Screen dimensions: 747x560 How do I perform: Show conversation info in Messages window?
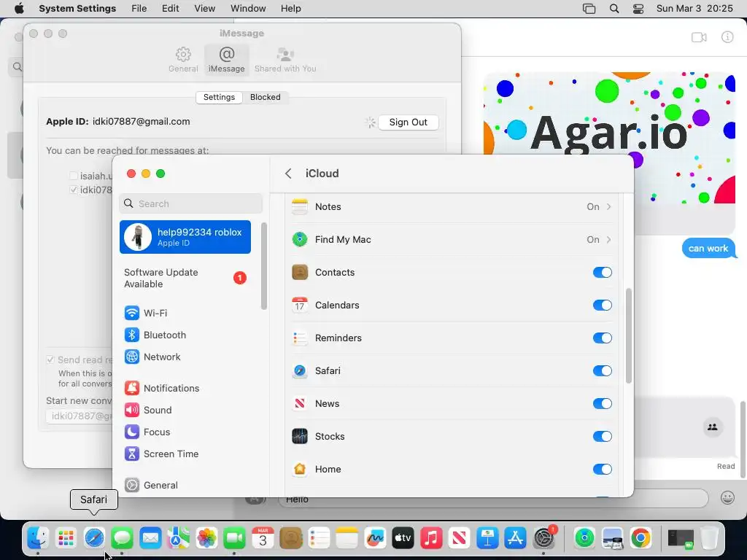point(727,37)
